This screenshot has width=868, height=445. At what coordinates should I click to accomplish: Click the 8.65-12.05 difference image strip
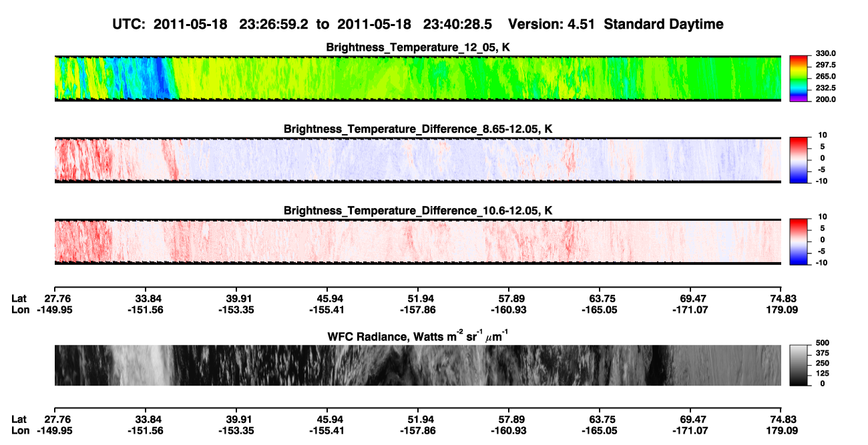[418, 159]
